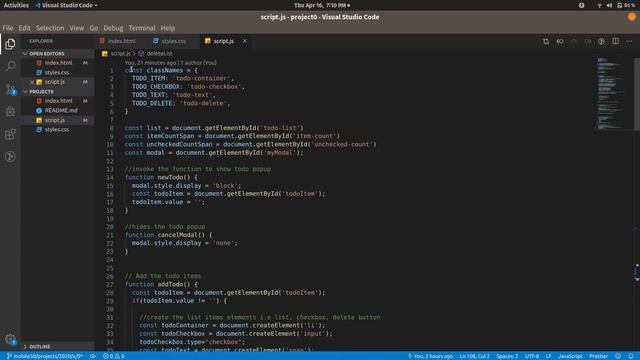The height and width of the screenshot is (360, 640).
Task: Open the Go menu
Action: tap(94, 28)
